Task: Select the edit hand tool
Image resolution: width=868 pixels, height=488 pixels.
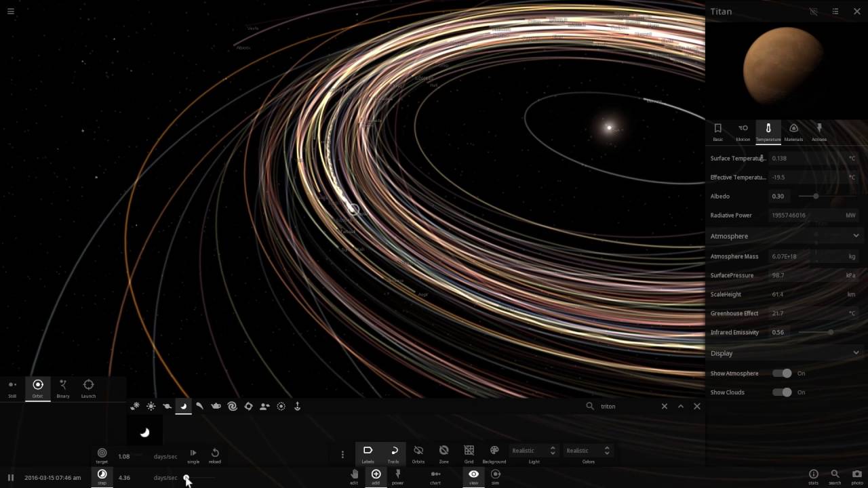Action: coord(354,476)
